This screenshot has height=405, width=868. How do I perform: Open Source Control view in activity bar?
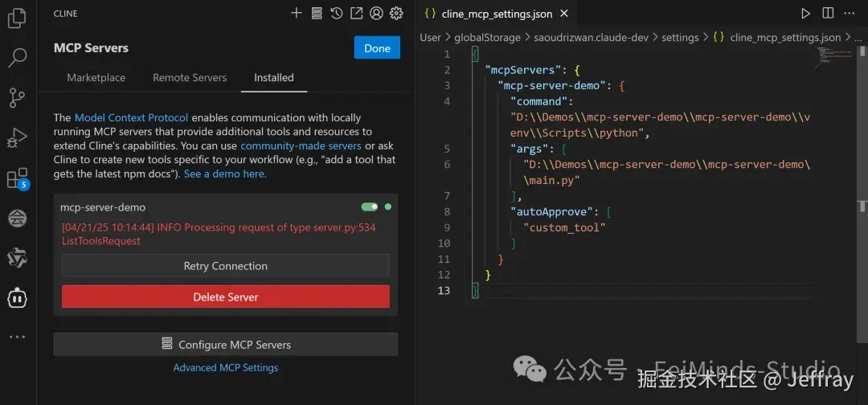click(17, 98)
